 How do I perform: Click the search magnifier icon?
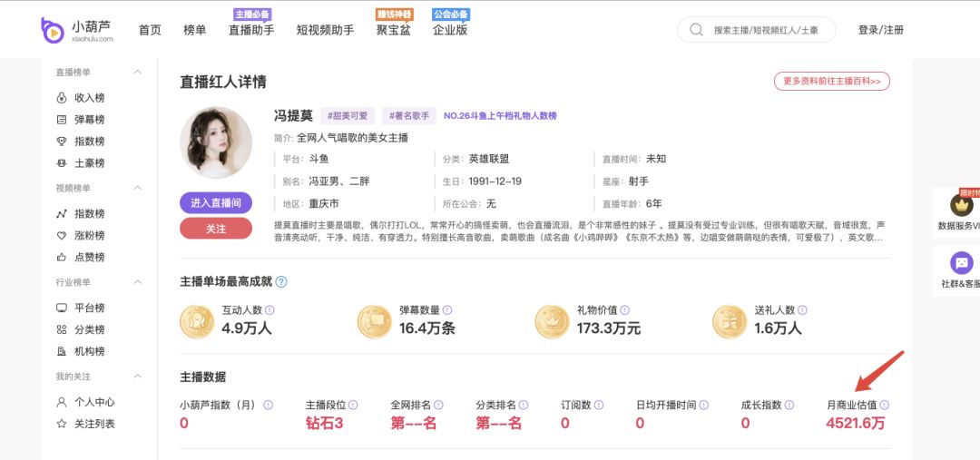[x=696, y=30]
